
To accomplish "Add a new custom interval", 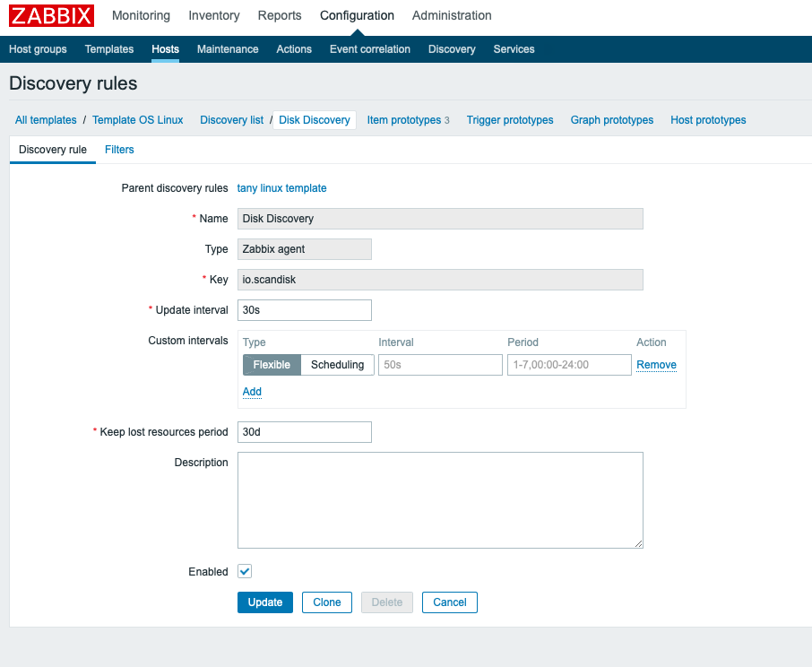I will pyautogui.click(x=252, y=392).
